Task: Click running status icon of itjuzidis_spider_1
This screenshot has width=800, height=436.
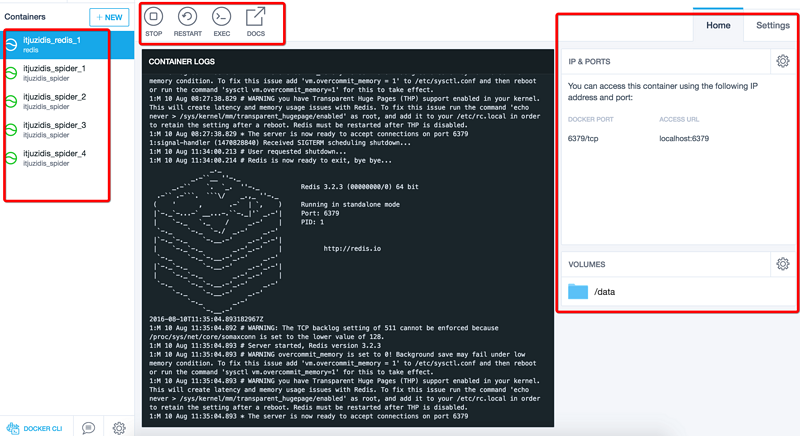Action: (11, 73)
